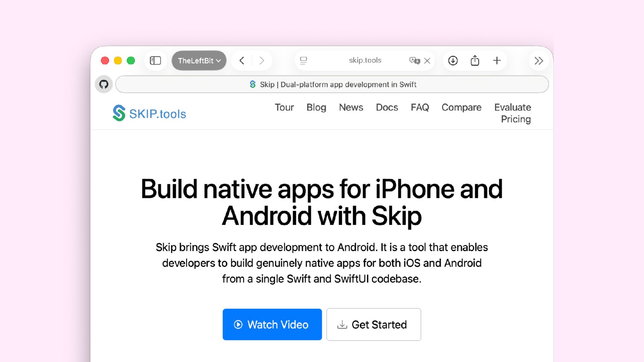Click the skip.tools address field

(x=365, y=60)
